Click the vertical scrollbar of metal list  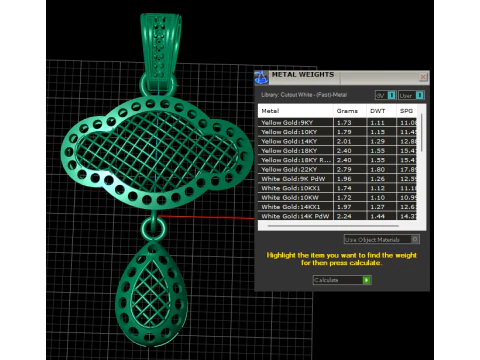[421, 132]
